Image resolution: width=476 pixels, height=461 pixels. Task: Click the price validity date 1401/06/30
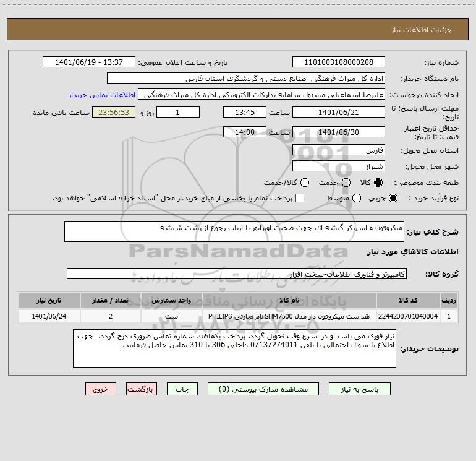point(339,132)
